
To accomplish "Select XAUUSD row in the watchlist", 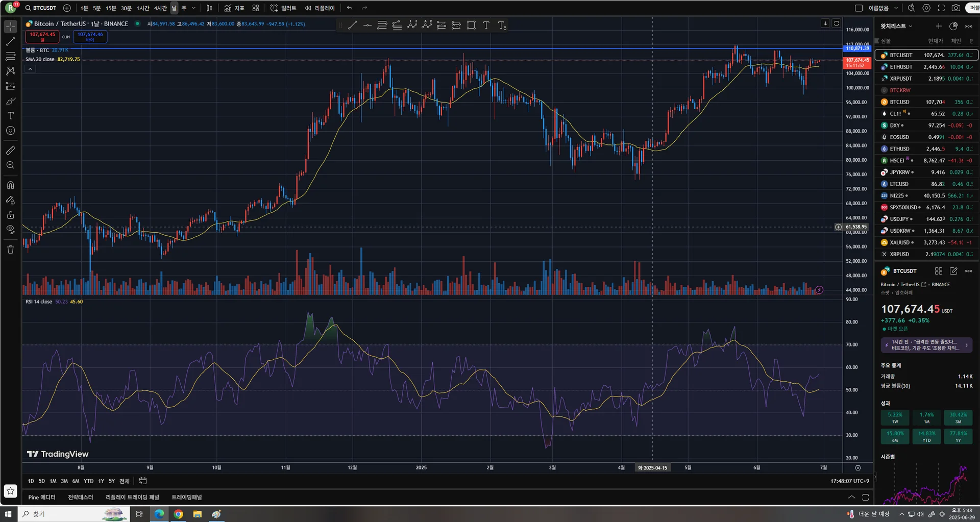I will pyautogui.click(x=927, y=242).
